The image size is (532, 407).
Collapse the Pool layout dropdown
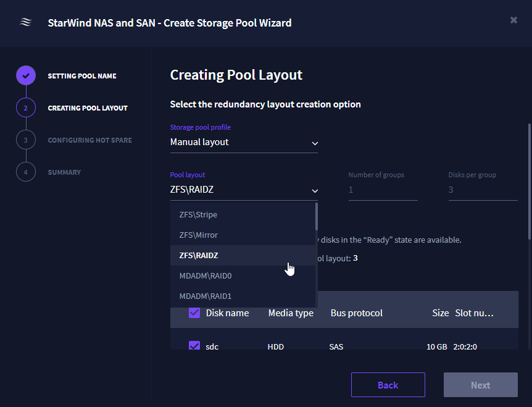tap(244, 190)
